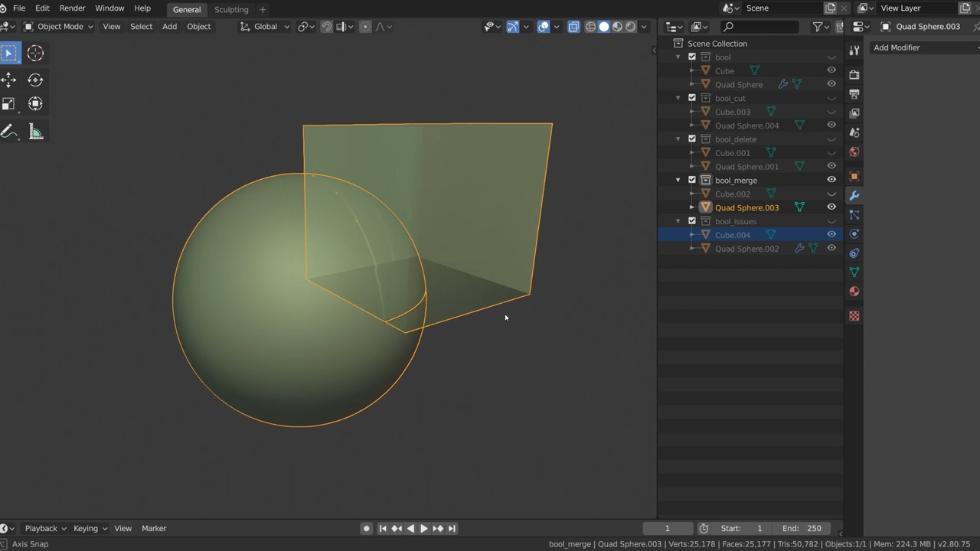Hide Quad Sphere.003 with its eye icon
980x551 pixels.
click(831, 207)
